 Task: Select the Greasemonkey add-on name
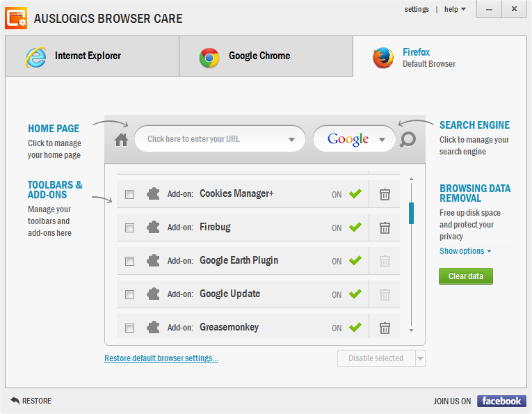point(229,327)
